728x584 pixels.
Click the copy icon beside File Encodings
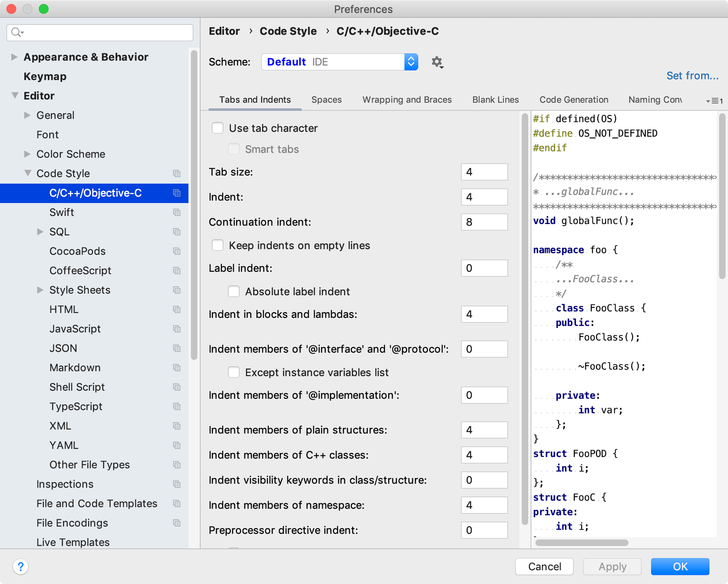coord(177,523)
